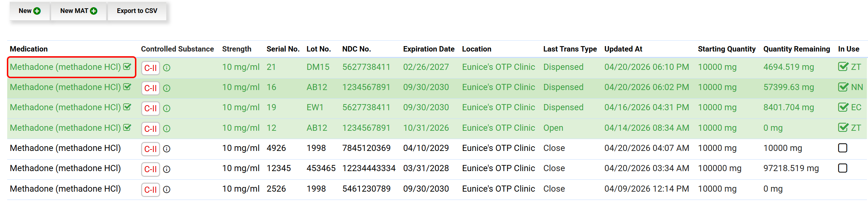Click the C-II badge for serial 12345 row
Image resolution: width=868 pixels, height=201 pixels.
click(150, 169)
